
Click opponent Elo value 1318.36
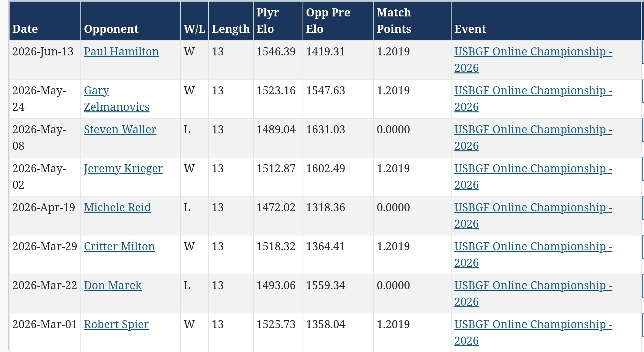(x=326, y=207)
